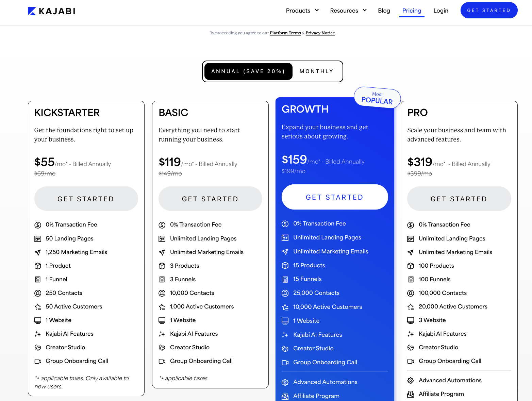The height and width of the screenshot is (401, 532).
Task: Switch billing to Annual (Save 20%)
Action: pyautogui.click(x=248, y=71)
